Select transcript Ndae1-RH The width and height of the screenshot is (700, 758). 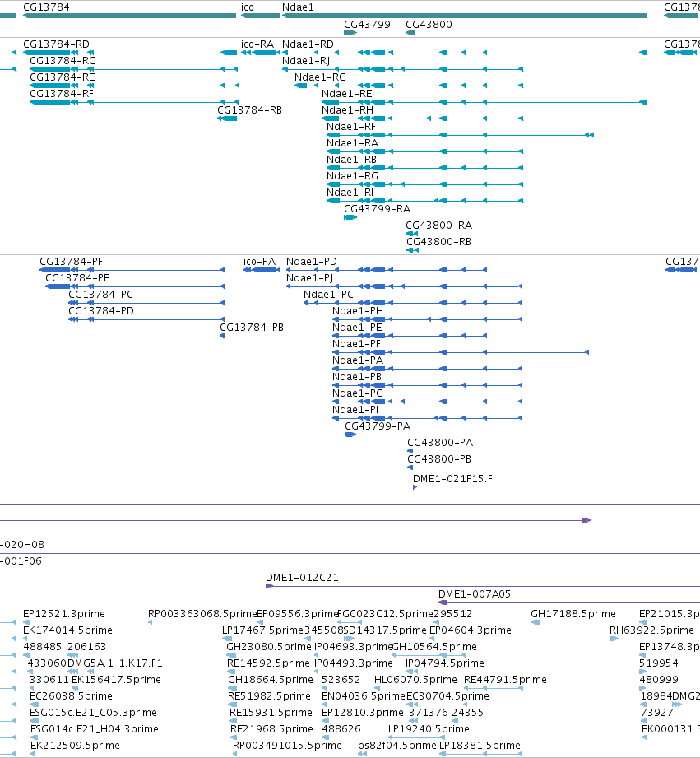point(348,110)
